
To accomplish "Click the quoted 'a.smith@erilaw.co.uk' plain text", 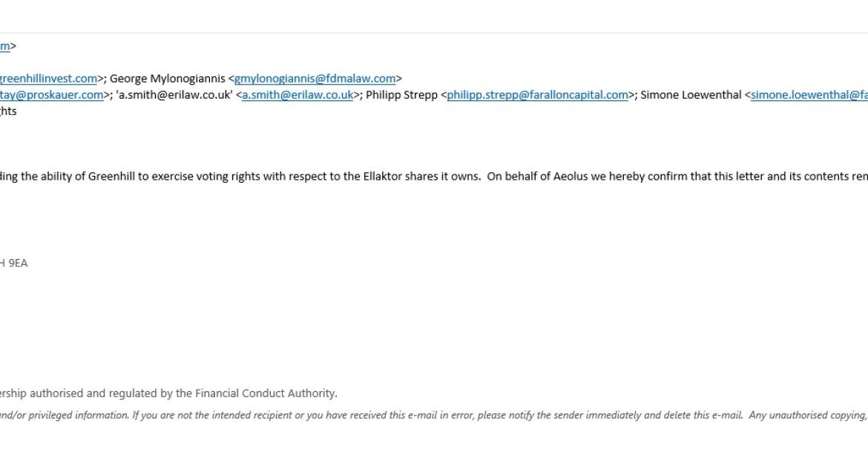I will click(x=174, y=95).
